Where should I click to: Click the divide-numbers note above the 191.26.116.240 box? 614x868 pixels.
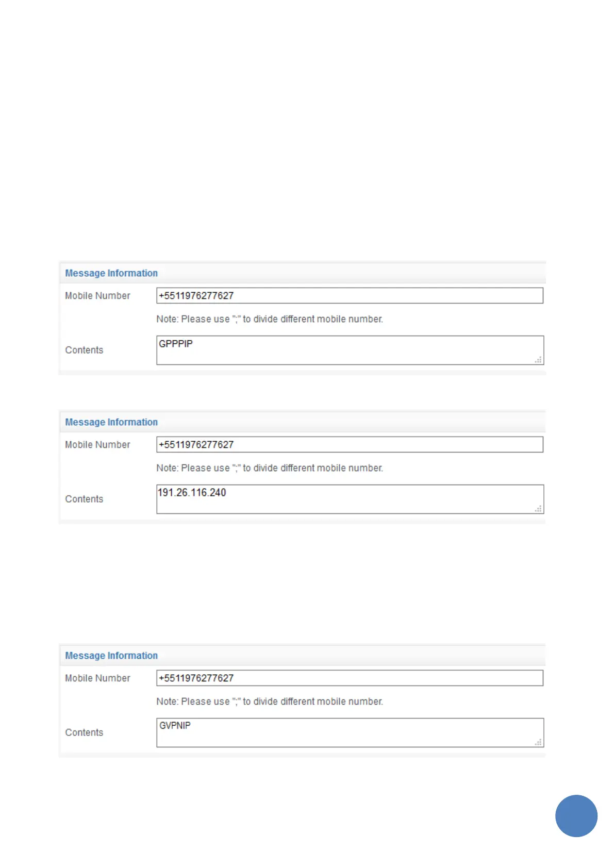pos(270,468)
